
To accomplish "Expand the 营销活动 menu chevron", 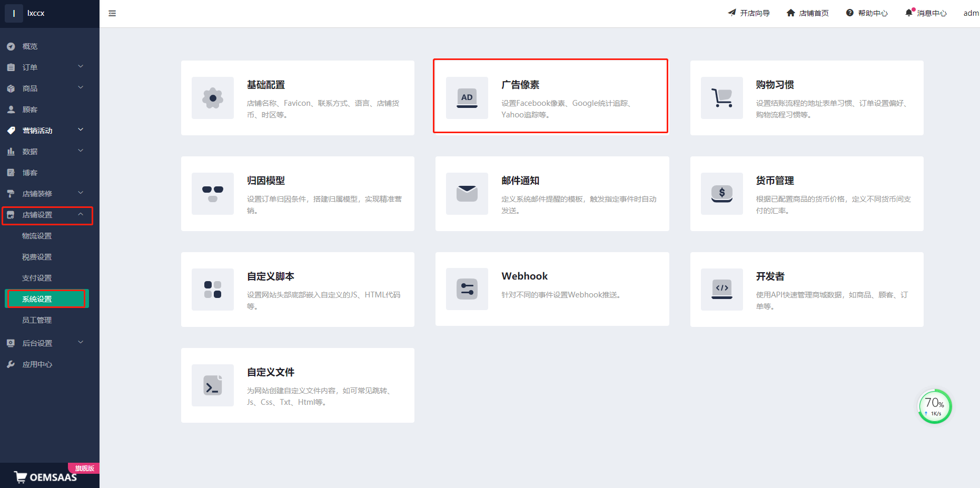I will point(81,130).
